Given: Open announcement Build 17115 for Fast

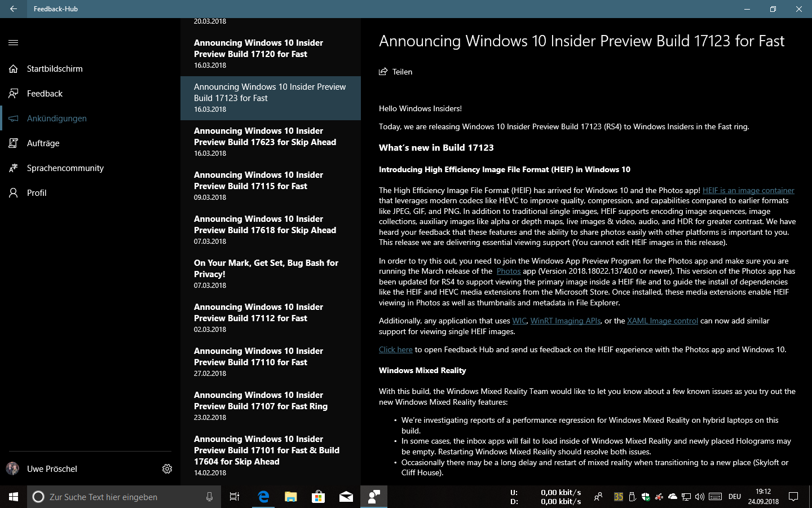Looking at the screenshot, I should [x=271, y=186].
